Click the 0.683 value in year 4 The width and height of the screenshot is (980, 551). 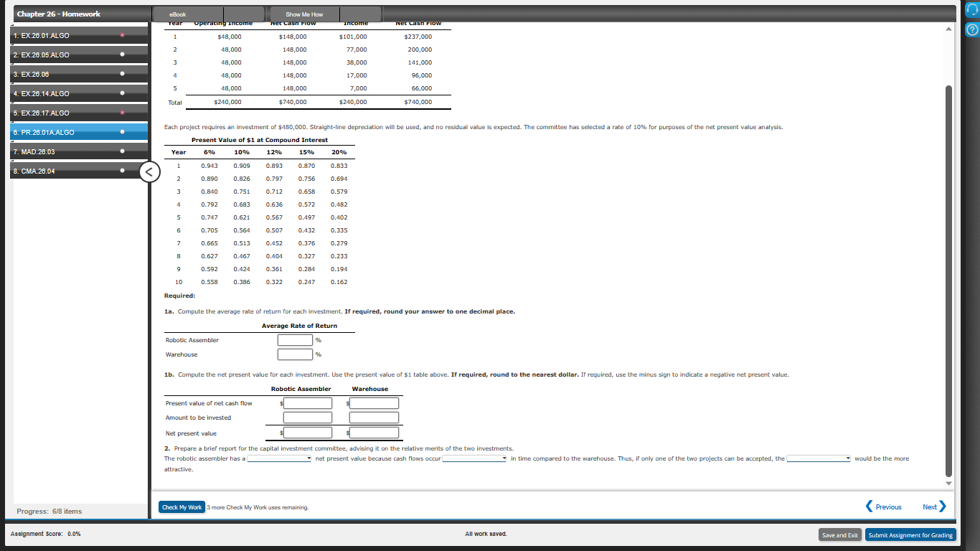click(242, 204)
